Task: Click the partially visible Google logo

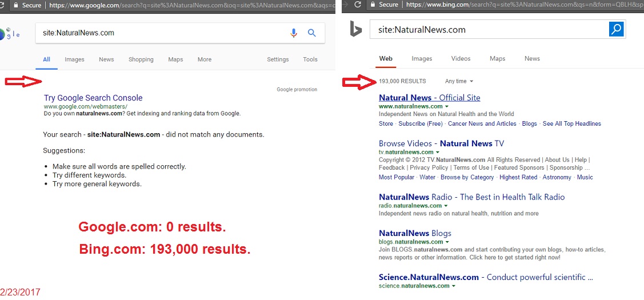Action: point(10,33)
